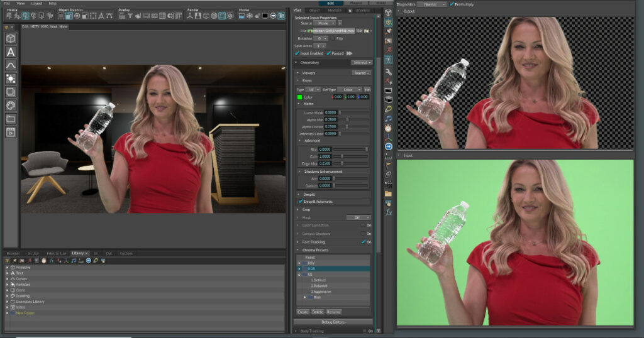
Task: Click the green keyer color swatch
Action: [x=300, y=97]
